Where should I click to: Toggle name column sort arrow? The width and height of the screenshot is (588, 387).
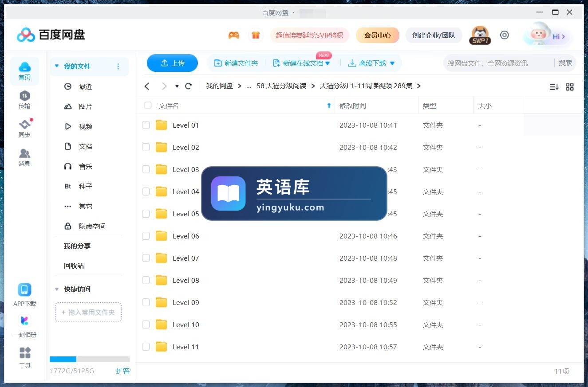329,106
